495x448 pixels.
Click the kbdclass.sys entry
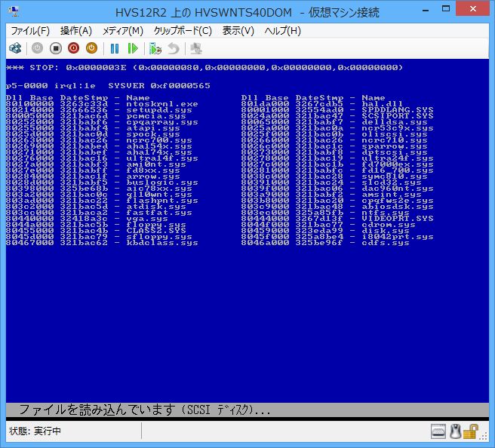click(x=162, y=243)
